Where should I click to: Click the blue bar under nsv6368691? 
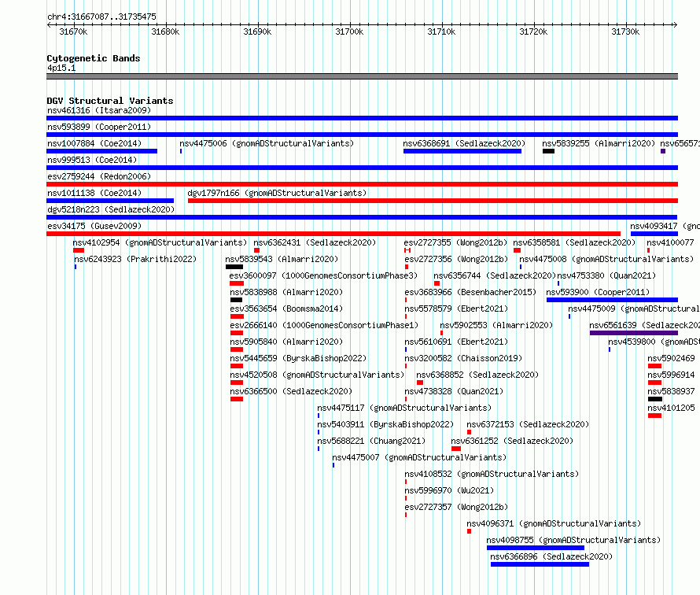pyautogui.click(x=462, y=151)
